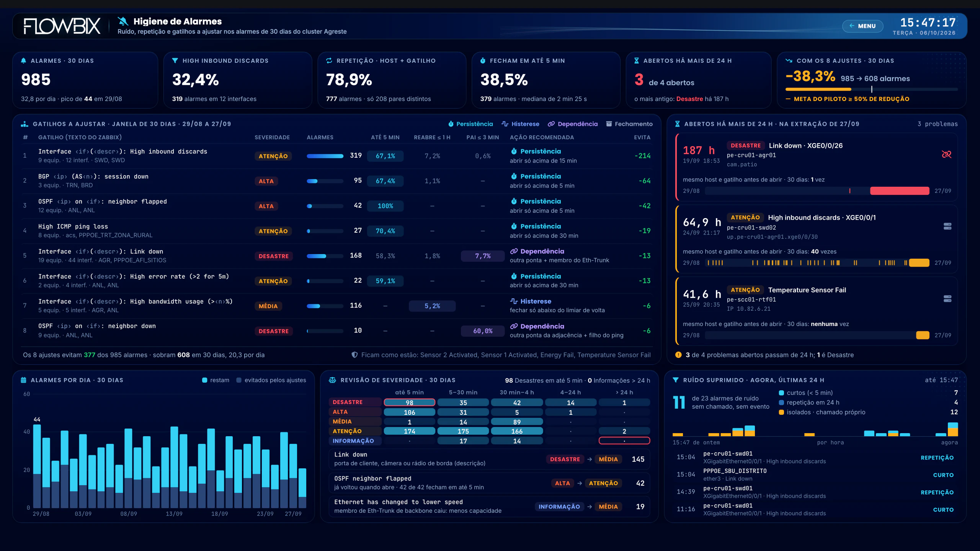
Task: Click the Gatilhos a ajustar panel icon
Action: [x=24, y=124]
